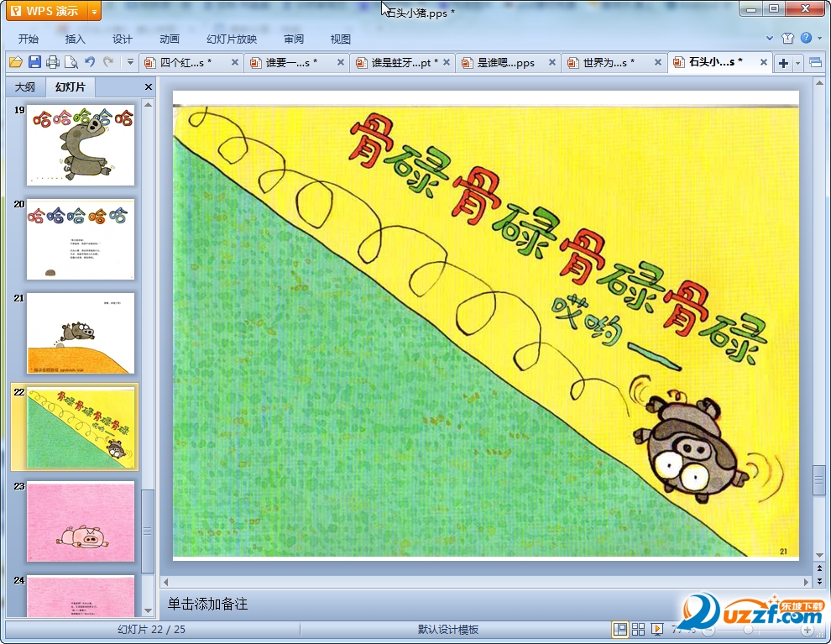Open the 幻灯片放映 ribbon tab
This screenshot has height=644, width=831.
click(232, 39)
